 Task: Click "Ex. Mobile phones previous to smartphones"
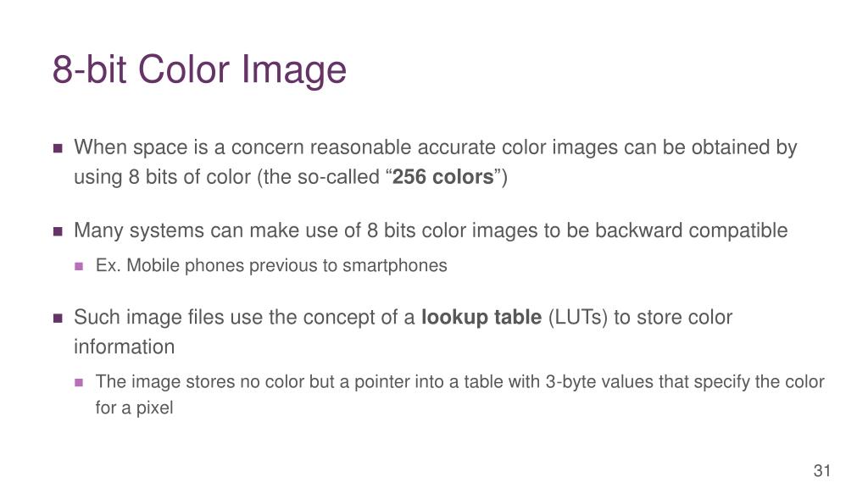(x=271, y=265)
